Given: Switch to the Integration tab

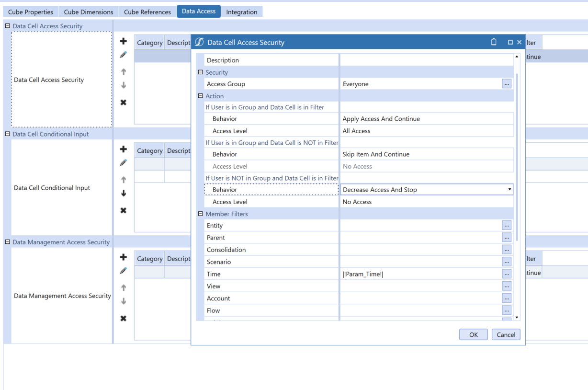Looking at the screenshot, I should 242,11.
